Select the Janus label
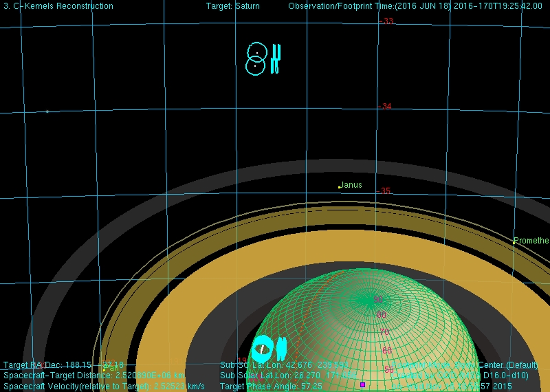Viewport: 550px width, 392px height. [x=351, y=184]
